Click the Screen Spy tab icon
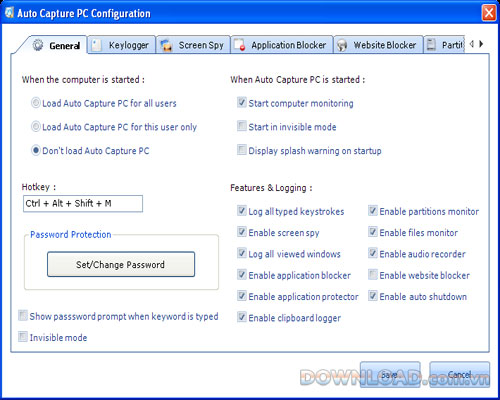 (166, 45)
